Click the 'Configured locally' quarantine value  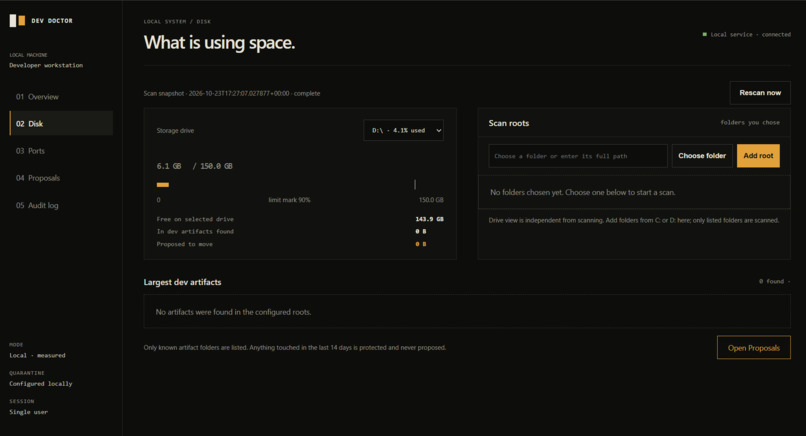(x=41, y=384)
